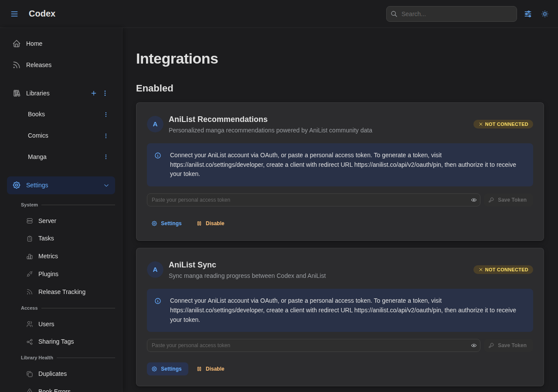Click the Releases RSS icon

coord(17,65)
